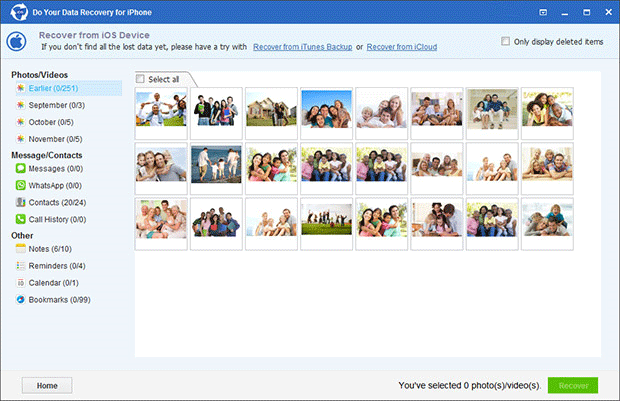
Task: Enable Only display deleted items checkbox
Action: tap(505, 41)
